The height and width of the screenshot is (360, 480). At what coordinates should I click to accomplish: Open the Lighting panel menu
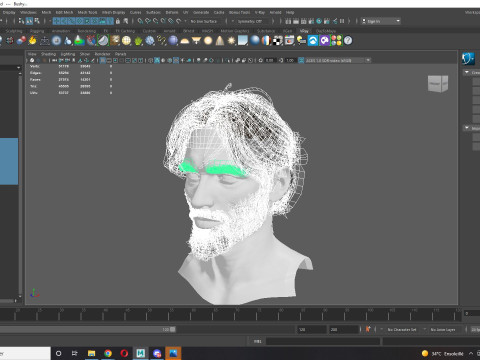(68, 54)
